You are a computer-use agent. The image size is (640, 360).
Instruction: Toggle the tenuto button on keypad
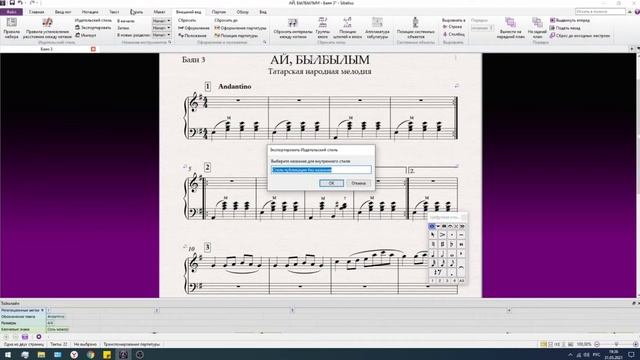pyautogui.click(x=461, y=235)
